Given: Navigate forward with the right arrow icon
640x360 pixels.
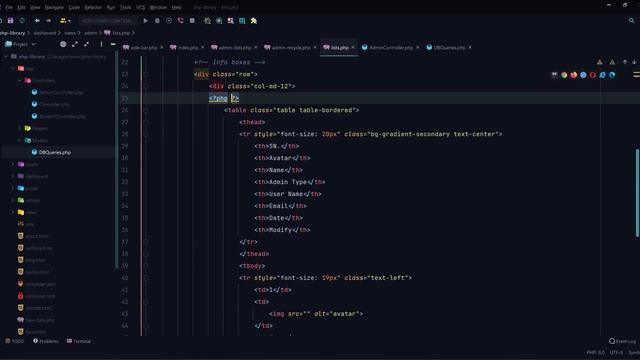Looking at the screenshot, I should pos(49,20).
